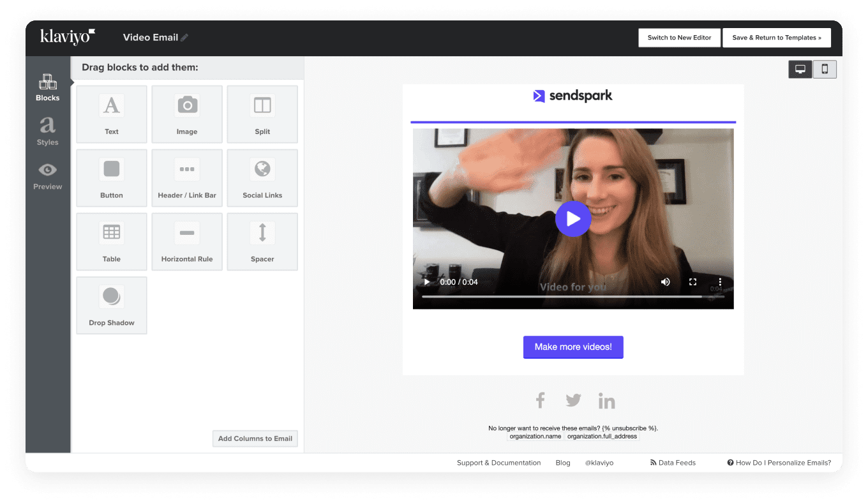Click the Video Email template title

click(x=151, y=38)
